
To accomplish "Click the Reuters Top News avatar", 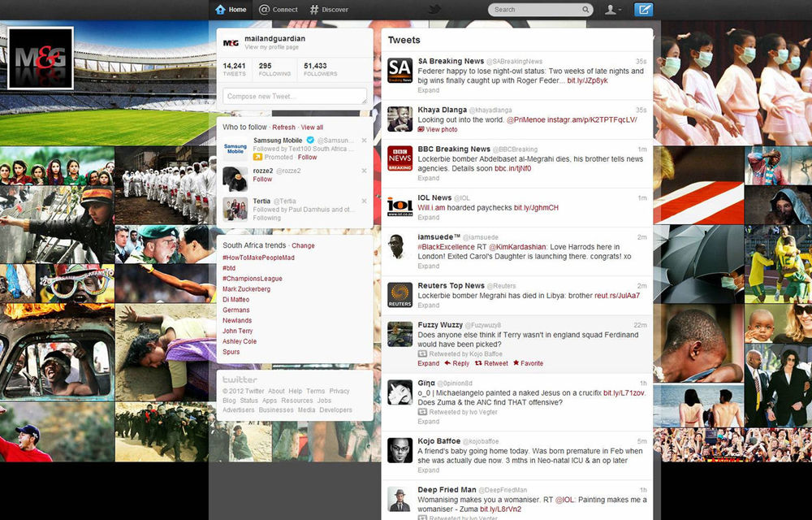I will pos(400,295).
